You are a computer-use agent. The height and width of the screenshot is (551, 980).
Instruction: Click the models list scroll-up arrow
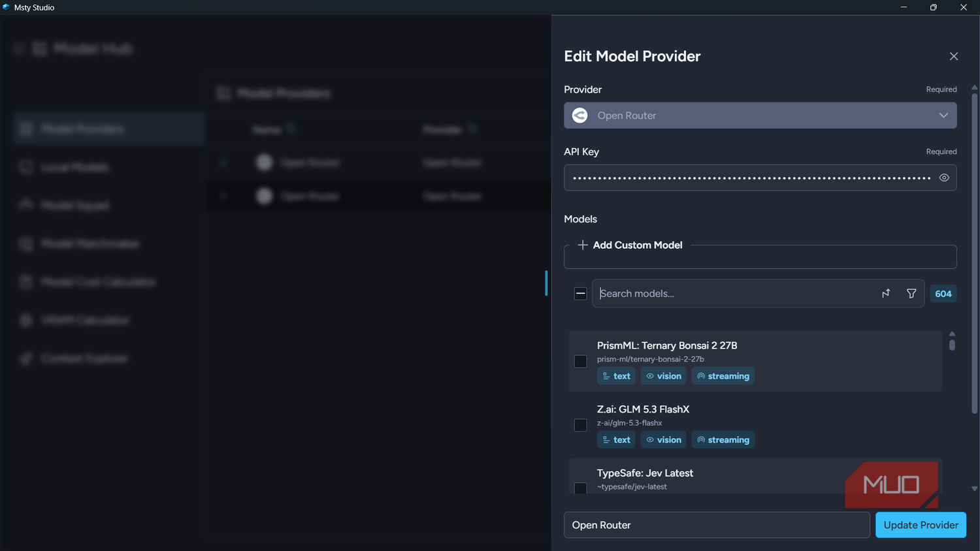pyautogui.click(x=952, y=334)
